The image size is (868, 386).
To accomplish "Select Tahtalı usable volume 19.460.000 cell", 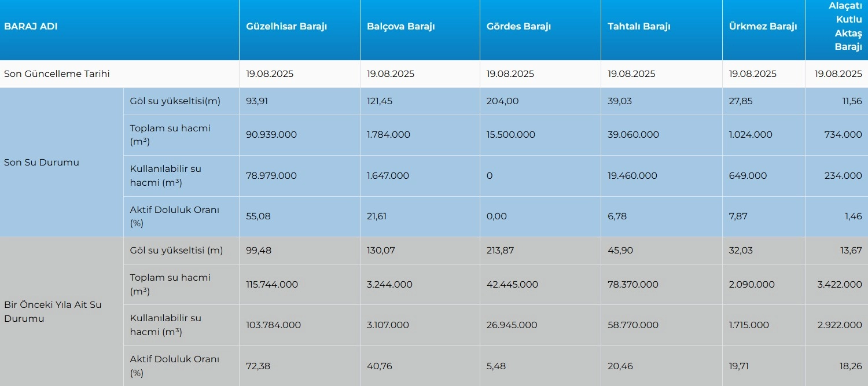I will 632,176.
